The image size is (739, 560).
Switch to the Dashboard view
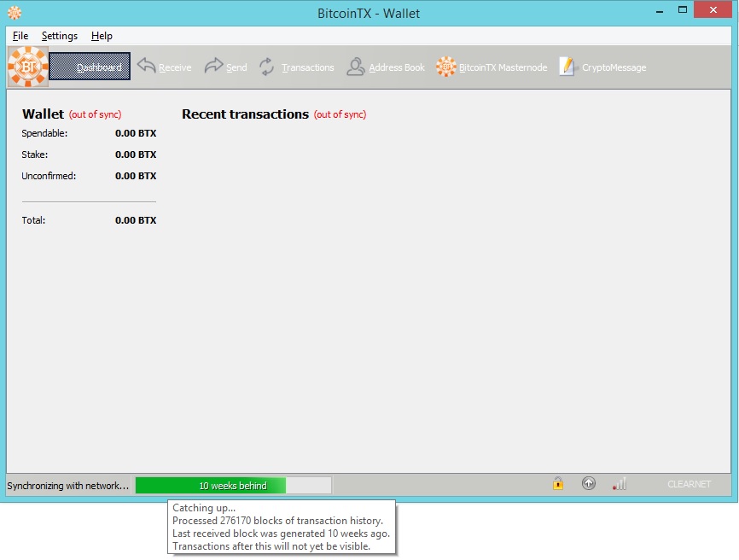[90, 67]
